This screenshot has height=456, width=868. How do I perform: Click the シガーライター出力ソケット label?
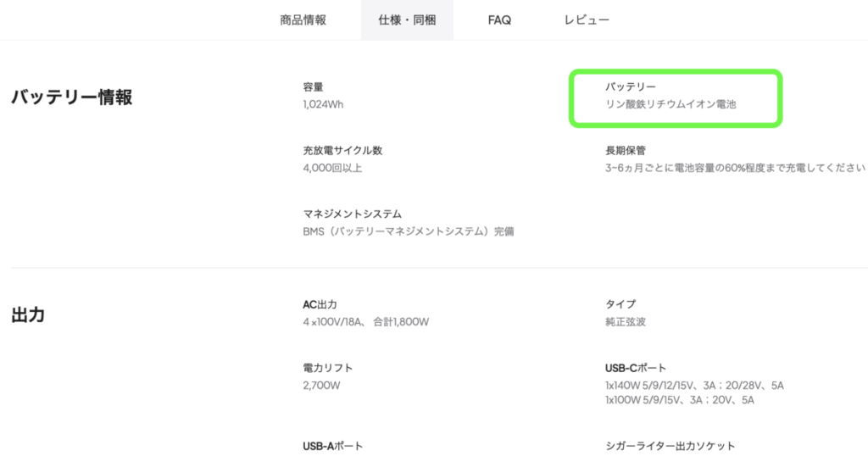click(670, 446)
